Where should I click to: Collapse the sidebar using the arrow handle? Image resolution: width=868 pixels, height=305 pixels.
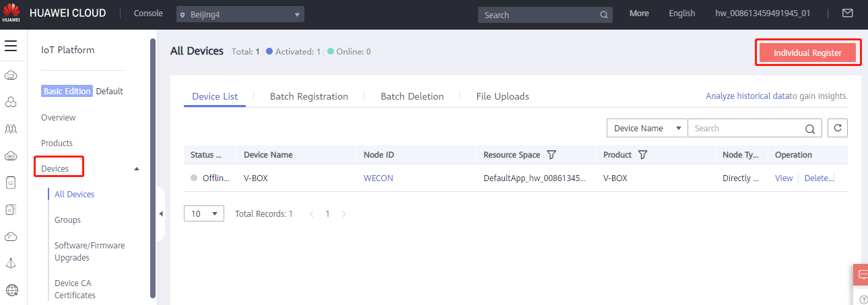161,214
